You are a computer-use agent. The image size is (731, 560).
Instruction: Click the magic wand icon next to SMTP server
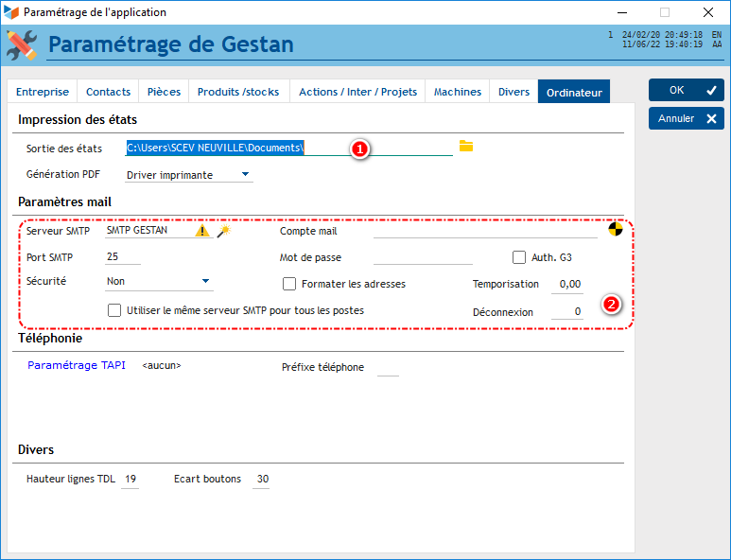pos(223,231)
